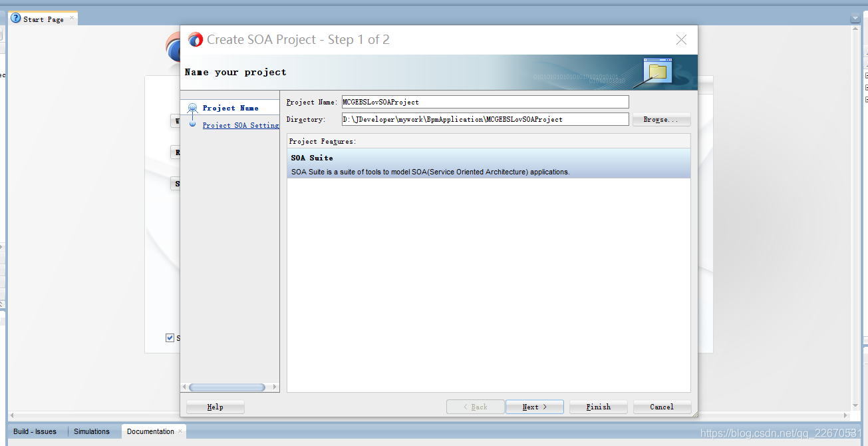Click the wizard steps horizontal scrollbar thumb
This screenshot has width=868, height=446.
(x=227, y=387)
